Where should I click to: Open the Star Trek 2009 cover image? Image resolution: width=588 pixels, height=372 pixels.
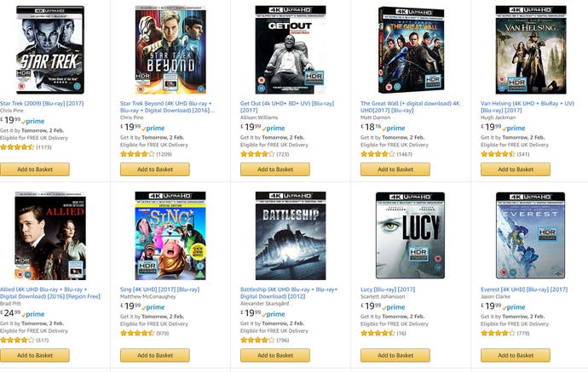[50, 49]
